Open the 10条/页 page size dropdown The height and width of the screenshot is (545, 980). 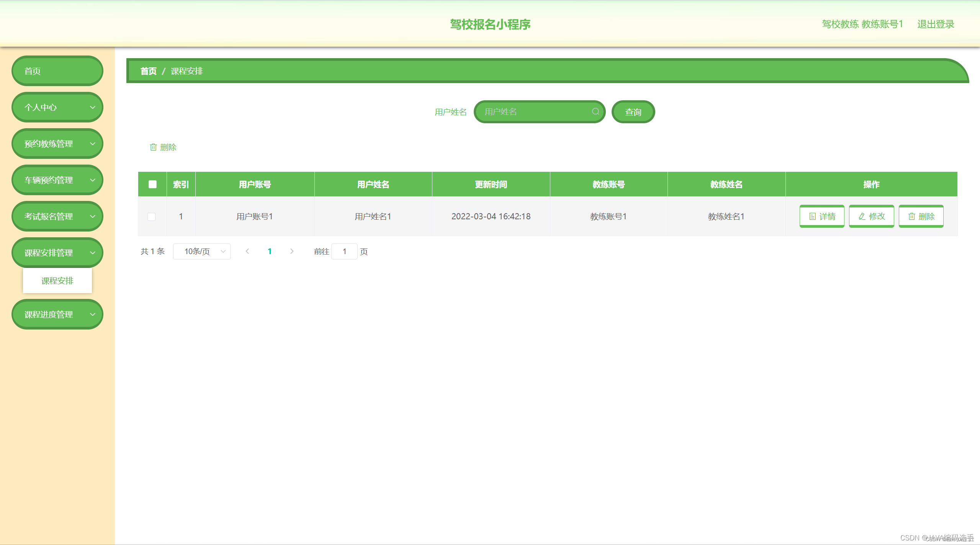(x=202, y=251)
